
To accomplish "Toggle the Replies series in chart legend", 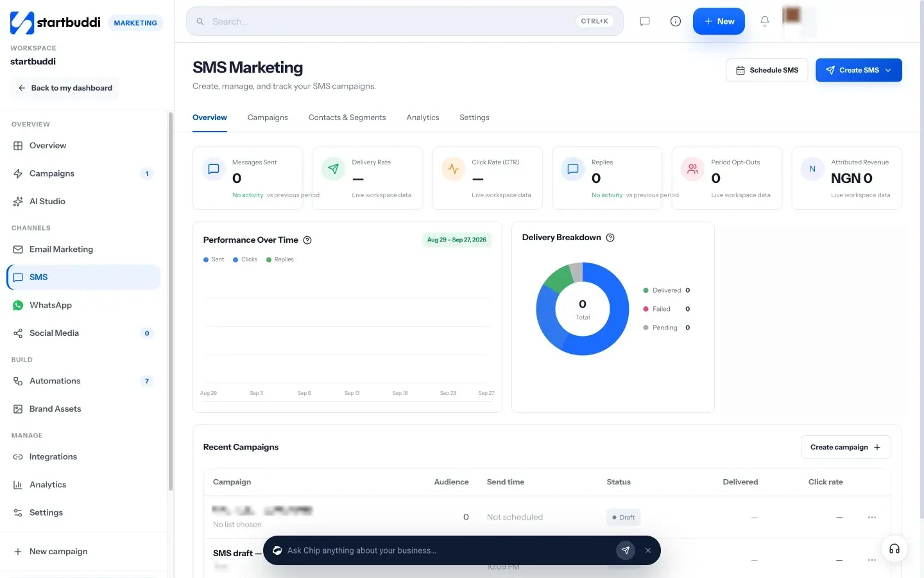I will click(280, 259).
